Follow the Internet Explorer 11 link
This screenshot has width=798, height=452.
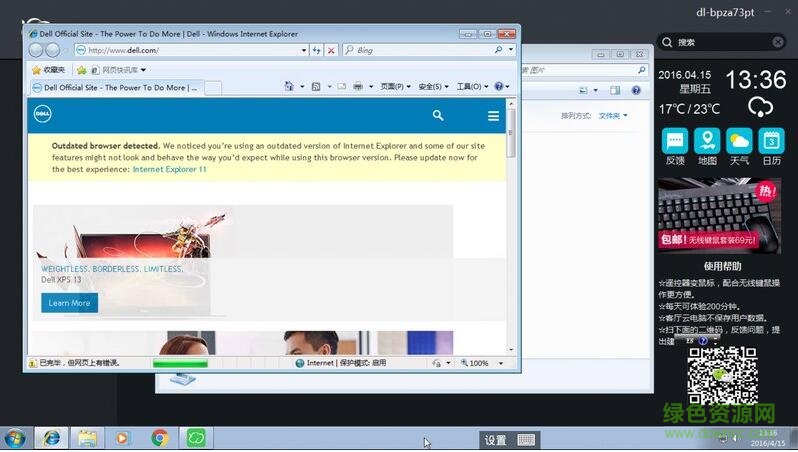tap(169, 169)
